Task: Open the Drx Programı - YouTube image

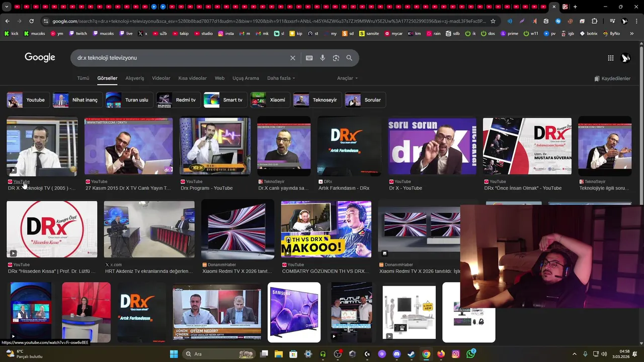Action: [215, 146]
